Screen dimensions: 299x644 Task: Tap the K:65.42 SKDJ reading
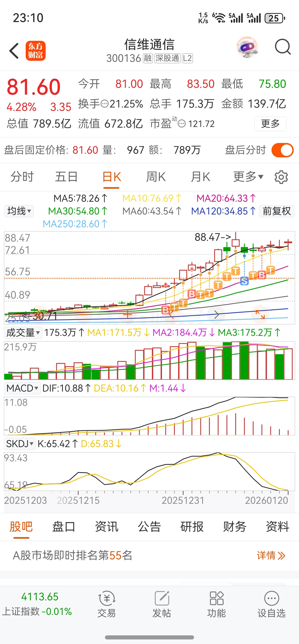click(x=58, y=444)
